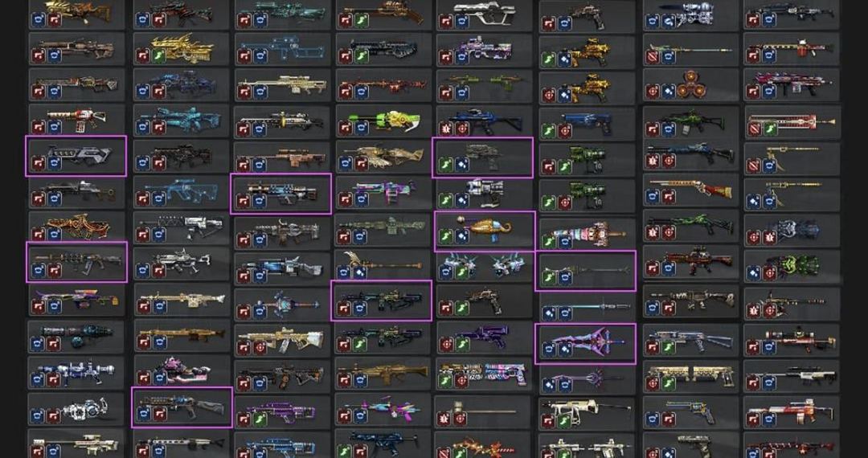868x458 pixels.
Task: Select the long trumpet-tipped red blade weapon
Action: [792, 121]
